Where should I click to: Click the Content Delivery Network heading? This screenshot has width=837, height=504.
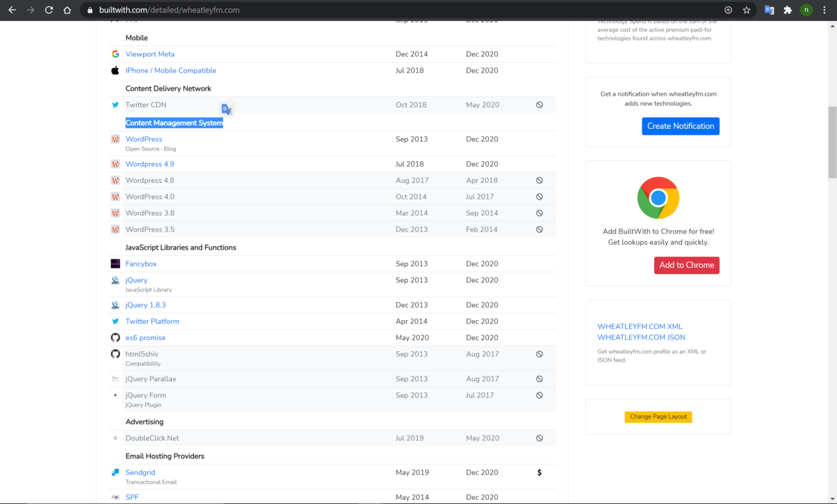(x=168, y=89)
